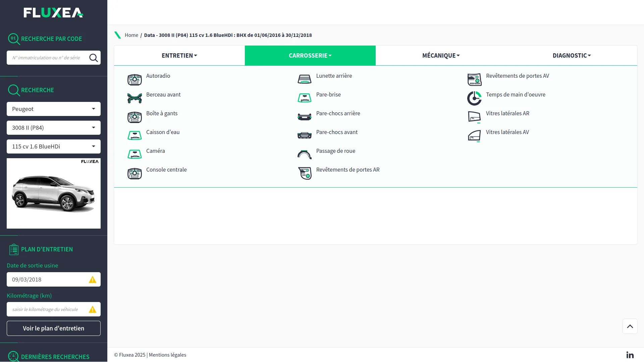Open Boîte à gants link

point(162,113)
